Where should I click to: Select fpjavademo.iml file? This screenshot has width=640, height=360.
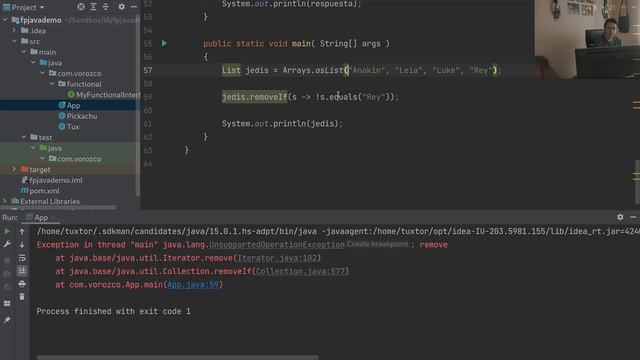coord(52,180)
